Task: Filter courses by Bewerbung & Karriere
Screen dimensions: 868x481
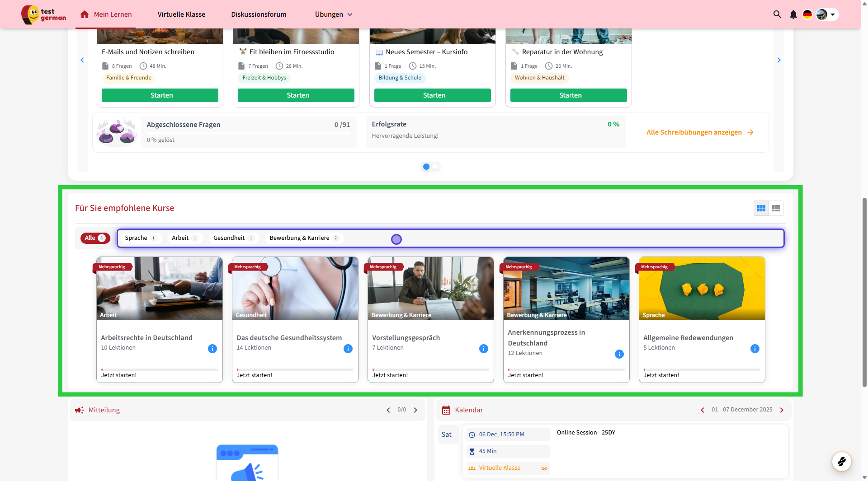Action: click(x=303, y=238)
